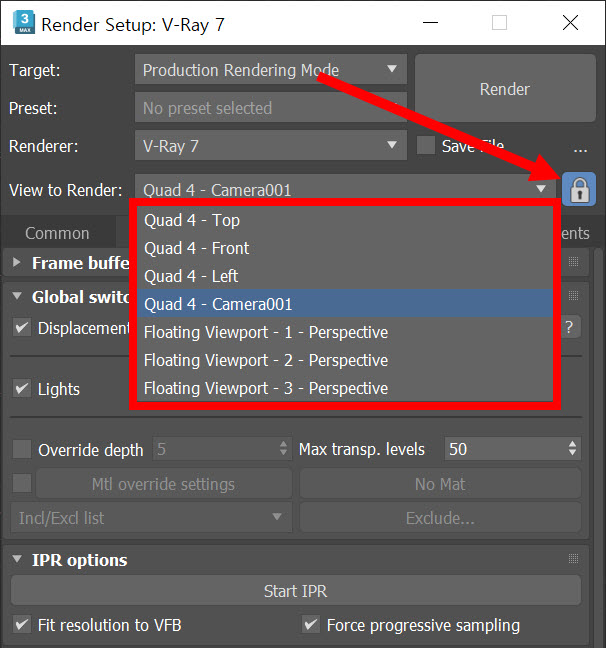Choose Floating Viewport - 3 - Perspective
The image size is (606, 648).
pyautogui.click(x=345, y=388)
